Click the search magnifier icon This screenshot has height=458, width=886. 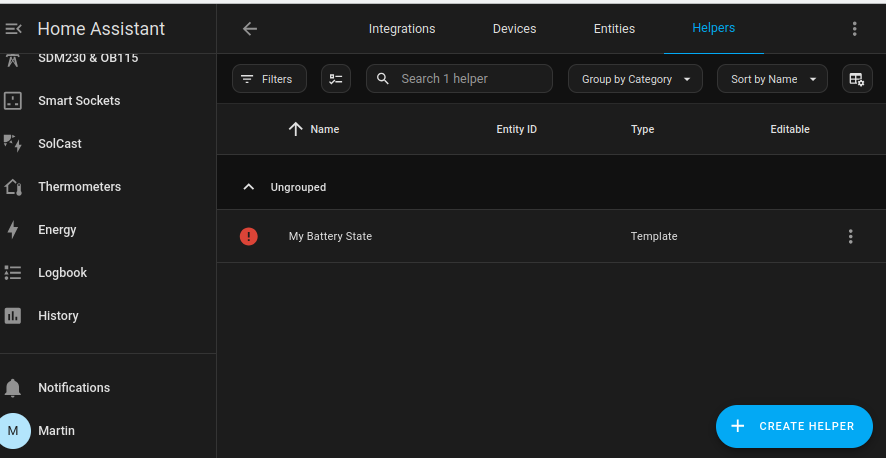pyautogui.click(x=383, y=78)
